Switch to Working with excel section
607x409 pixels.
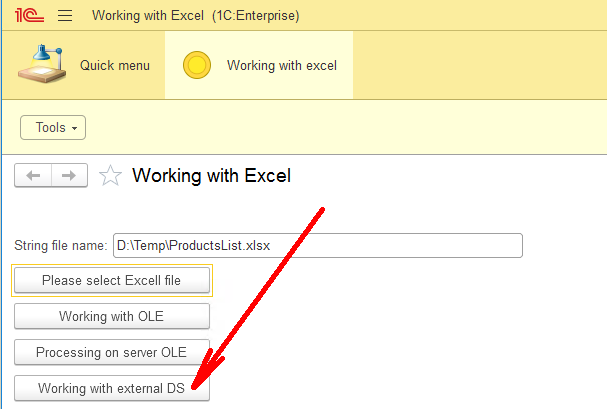tap(259, 65)
